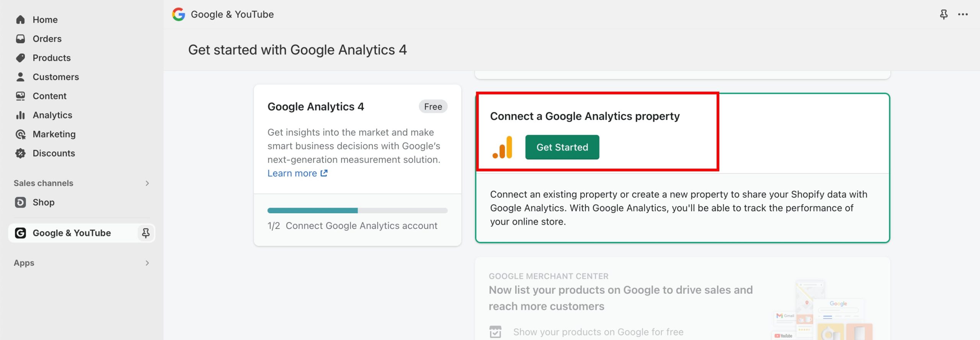Image resolution: width=980 pixels, height=340 pixels.
Task: Click the Analytics bar chart icon
Action: tap(20, 115)
